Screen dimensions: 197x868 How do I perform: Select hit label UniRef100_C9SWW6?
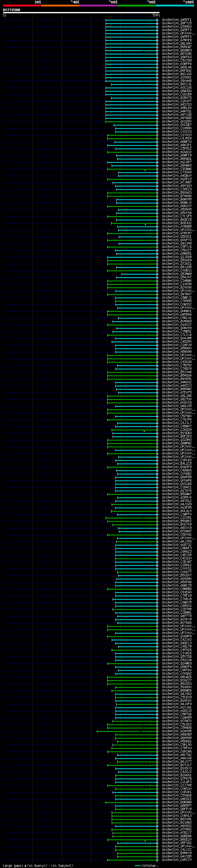[x=177, y=169]
